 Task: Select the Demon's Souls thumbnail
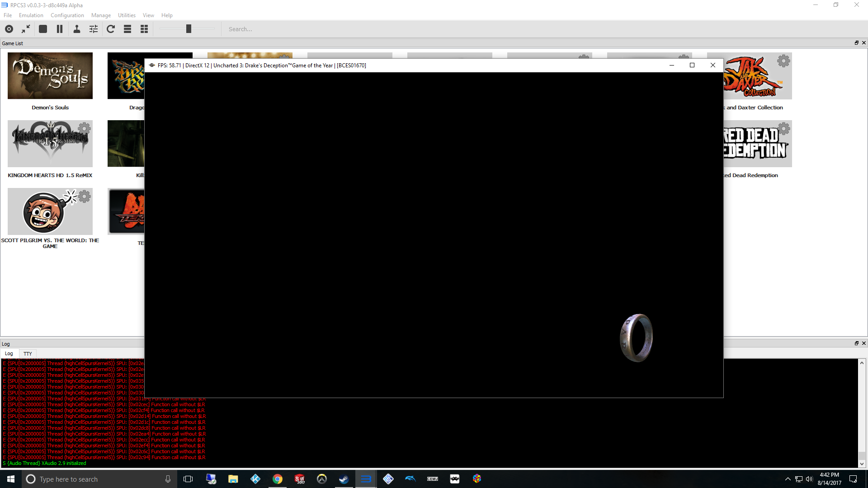pos(50,75)
